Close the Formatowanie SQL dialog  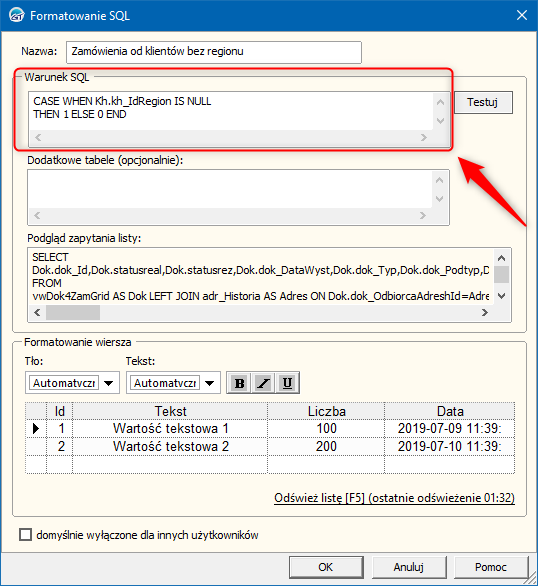point(522,15)
